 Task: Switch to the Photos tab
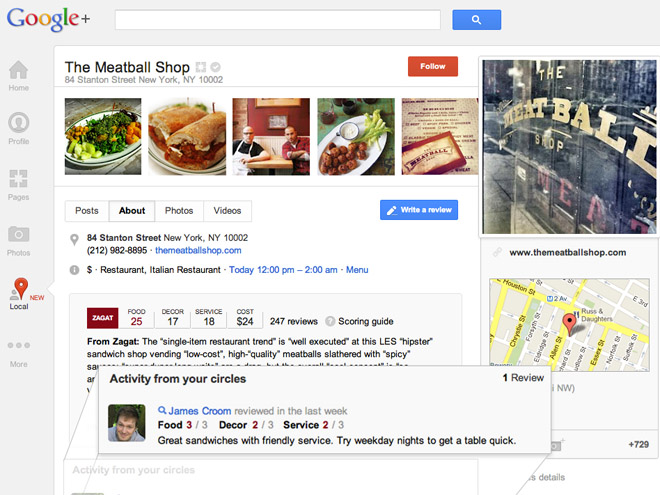tap(179, 211)
